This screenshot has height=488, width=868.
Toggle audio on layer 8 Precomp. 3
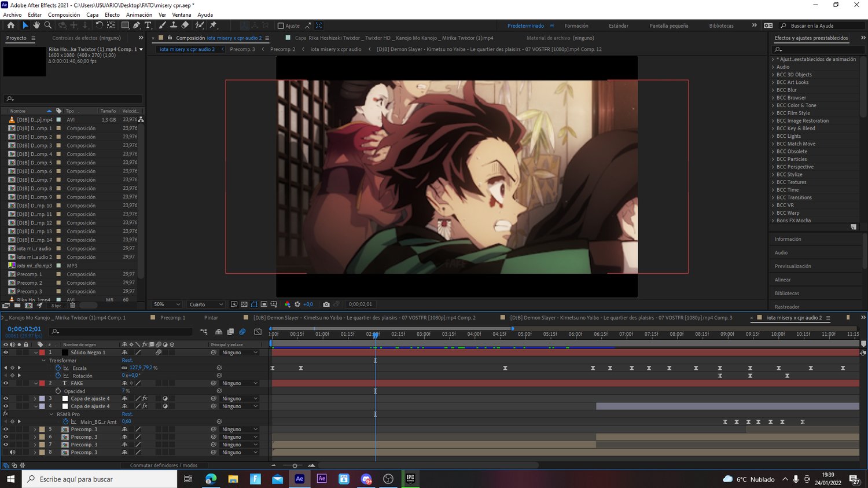click(12, 453)
